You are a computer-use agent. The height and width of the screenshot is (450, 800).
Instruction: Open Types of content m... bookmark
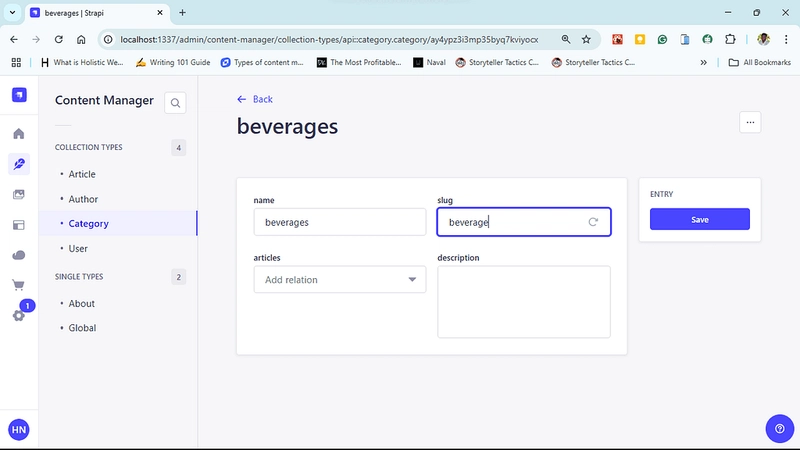[262, 62]
